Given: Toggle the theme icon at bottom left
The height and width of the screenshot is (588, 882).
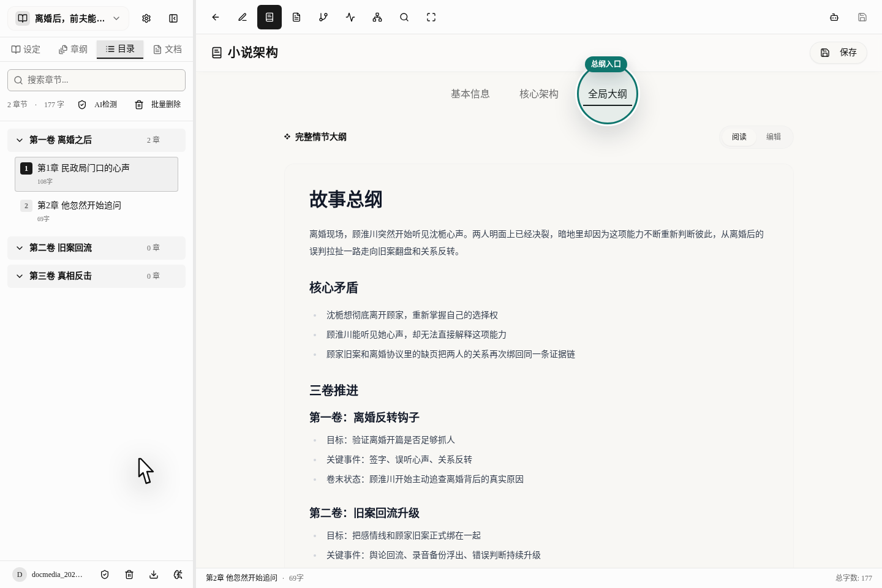Looking at the screenshot, I should pos(178,575).
